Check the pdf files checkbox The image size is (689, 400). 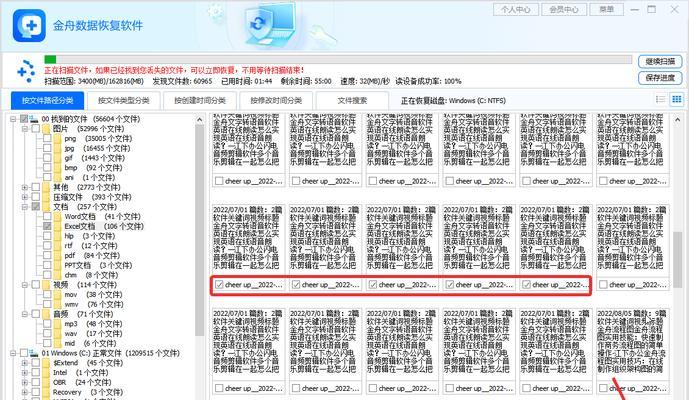[x=47, y=255]
